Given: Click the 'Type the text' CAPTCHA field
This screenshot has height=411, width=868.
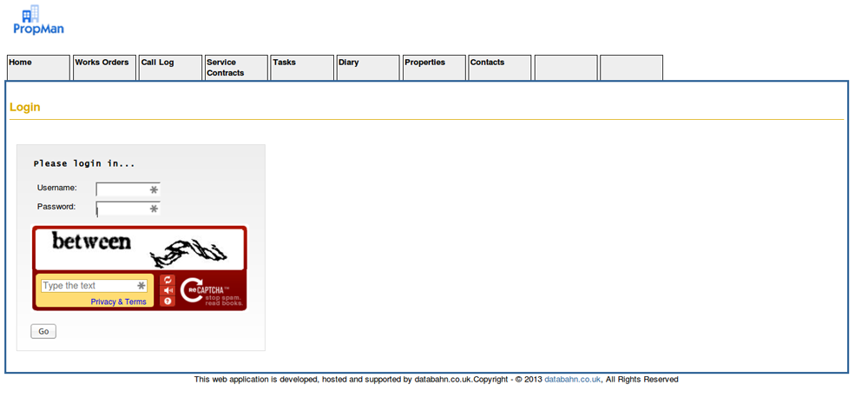Looking at the screenshot, I should (x=94, y=286).
